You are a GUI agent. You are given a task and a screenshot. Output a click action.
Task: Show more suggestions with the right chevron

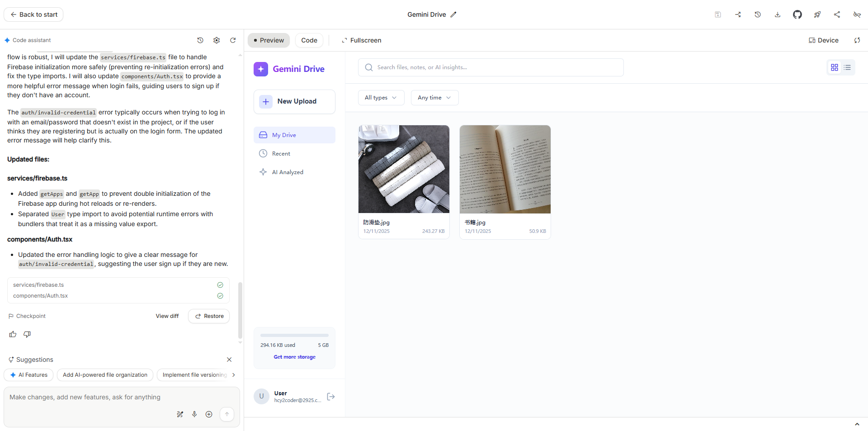[233, 375]
